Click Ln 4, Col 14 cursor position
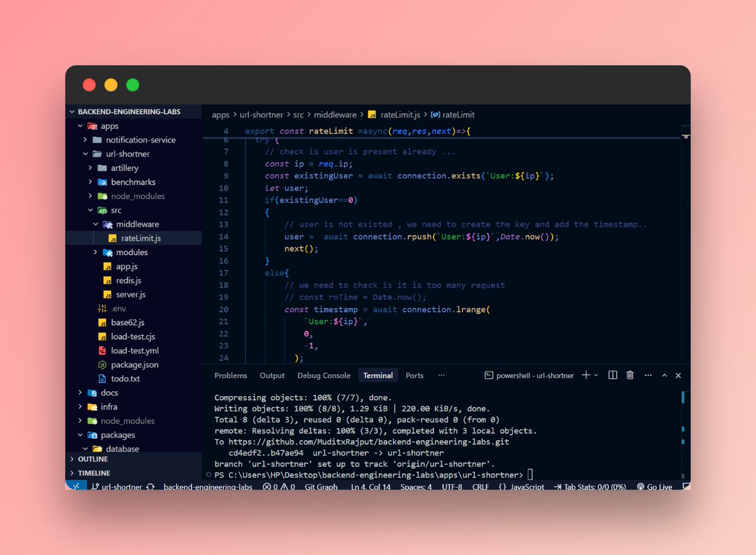This screenshot has height=555, width=756. pyautogui.click(x=370, y=486)
